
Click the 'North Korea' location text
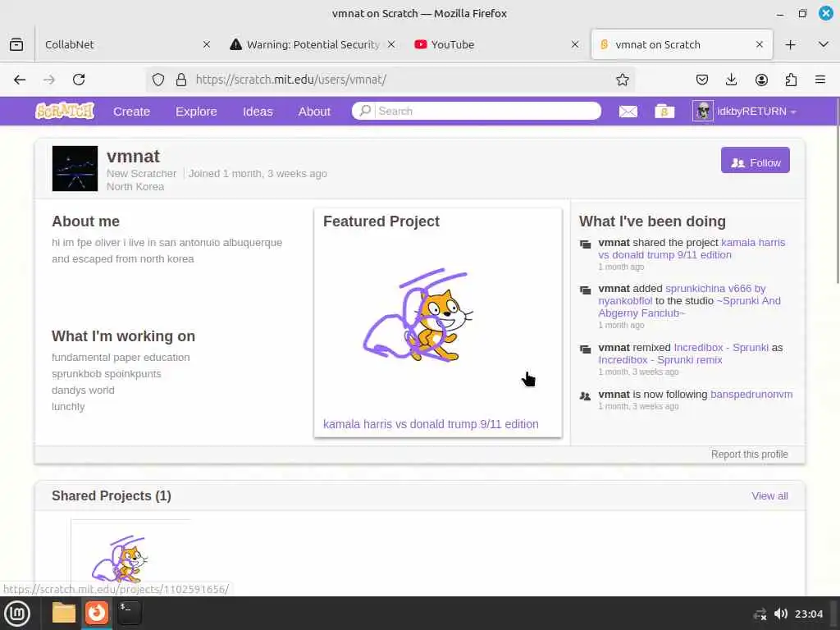135,186
